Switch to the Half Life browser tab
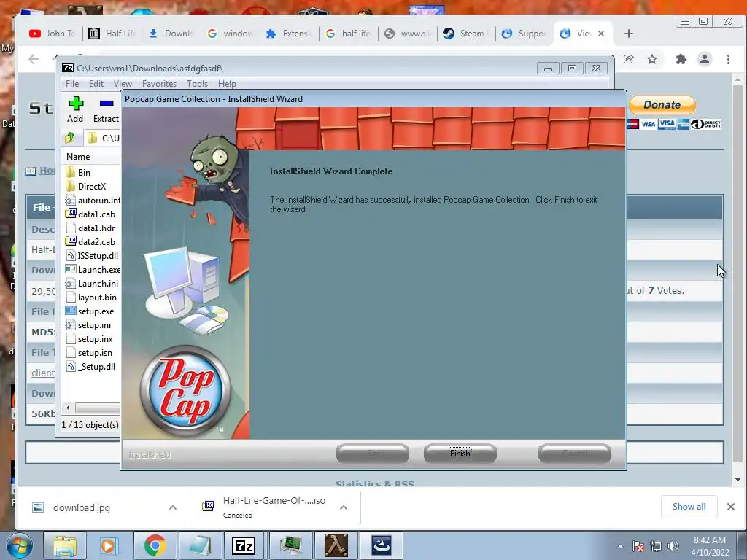747x560 pixels. coord(112,34)
